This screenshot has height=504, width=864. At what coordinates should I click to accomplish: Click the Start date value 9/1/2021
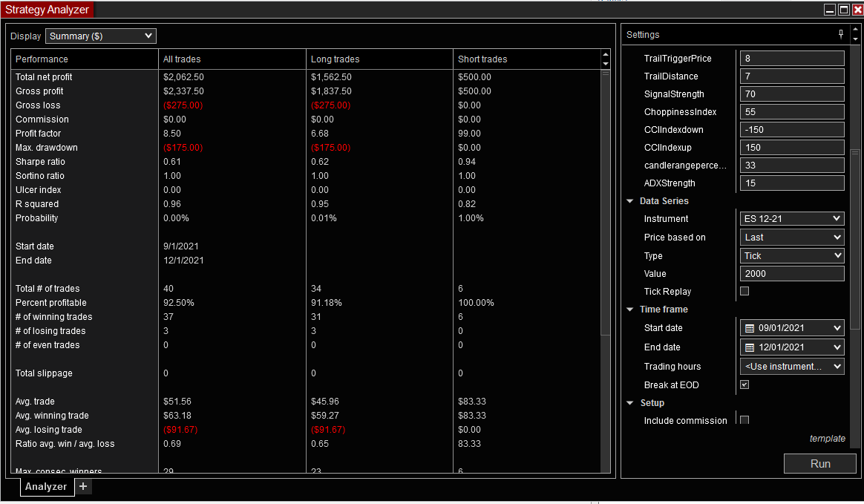pyautogui.click(x=180, y=246)
